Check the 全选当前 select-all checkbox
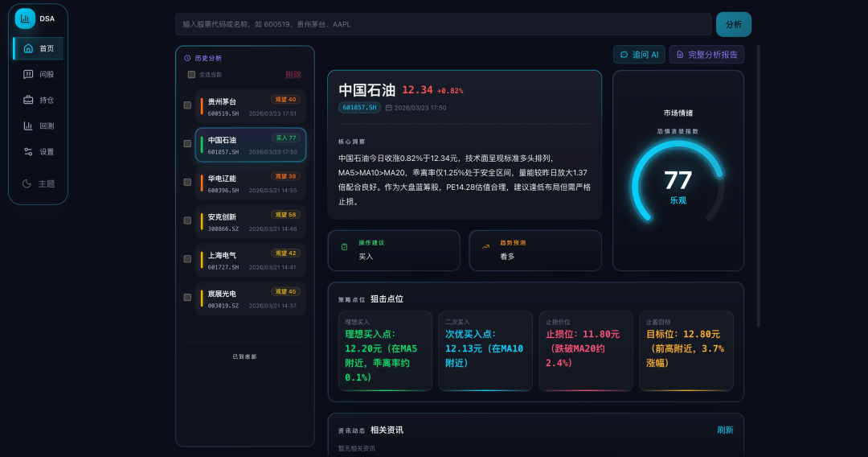 click(191, 75)
